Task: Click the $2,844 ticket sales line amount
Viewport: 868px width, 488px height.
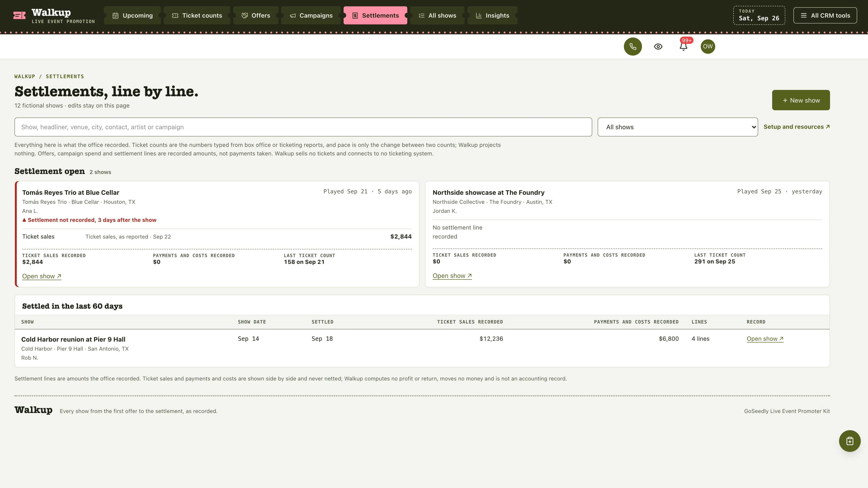Action: pyautogui.click(x=401, y=236)
